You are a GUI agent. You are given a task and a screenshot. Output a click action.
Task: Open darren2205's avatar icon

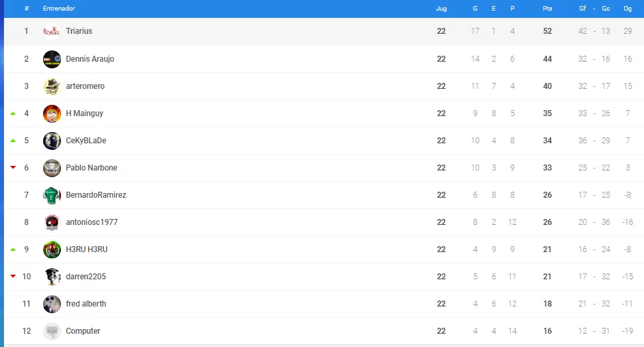click(x=52, y=277)
